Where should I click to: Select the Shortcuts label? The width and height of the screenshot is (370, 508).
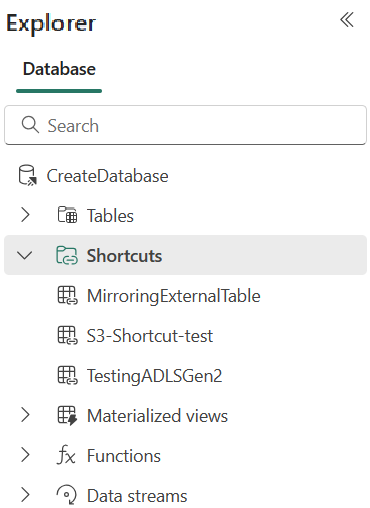click(x=124, y=256)
